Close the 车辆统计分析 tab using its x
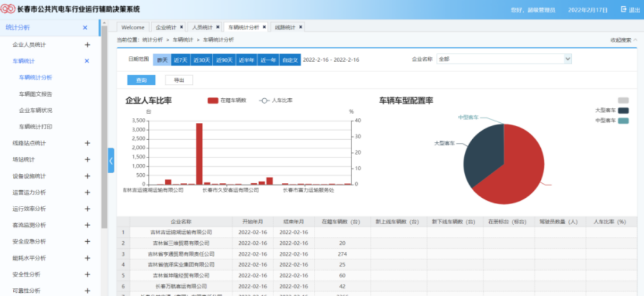This screenshot has width=644, height=296. (264, 27)
